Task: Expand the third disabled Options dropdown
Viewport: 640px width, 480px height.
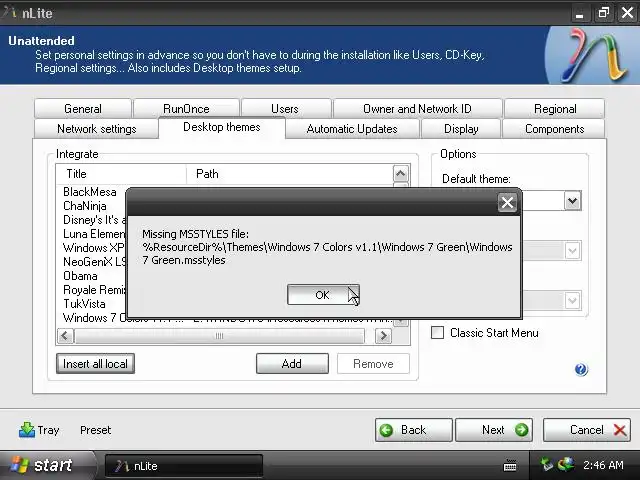Action: tap(572, 300)
